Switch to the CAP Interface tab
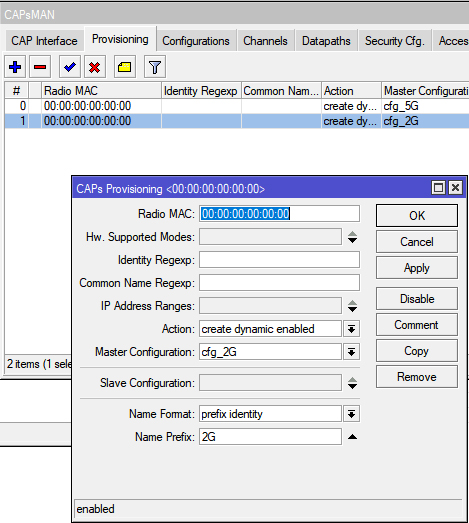 pyautogui.click(x=44, y=41)
